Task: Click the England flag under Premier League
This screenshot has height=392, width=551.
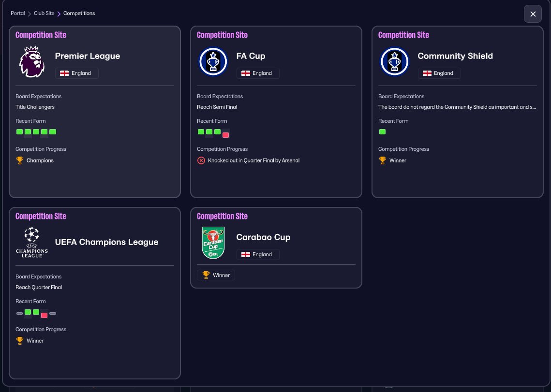Action: coord(64,73)
